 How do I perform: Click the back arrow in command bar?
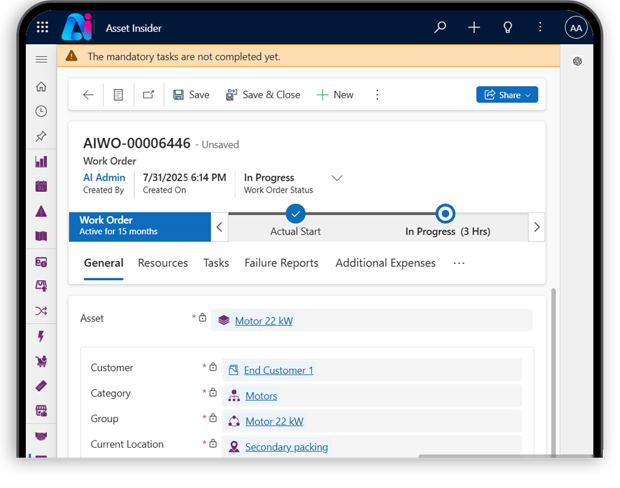(x=88, y=95)
